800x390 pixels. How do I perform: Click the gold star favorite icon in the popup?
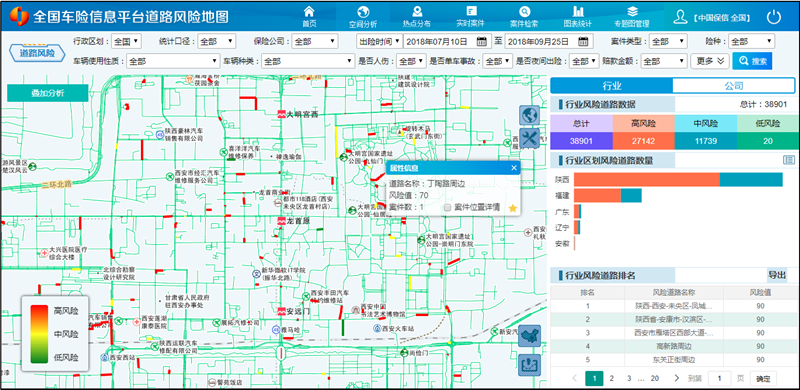point(513,208)
